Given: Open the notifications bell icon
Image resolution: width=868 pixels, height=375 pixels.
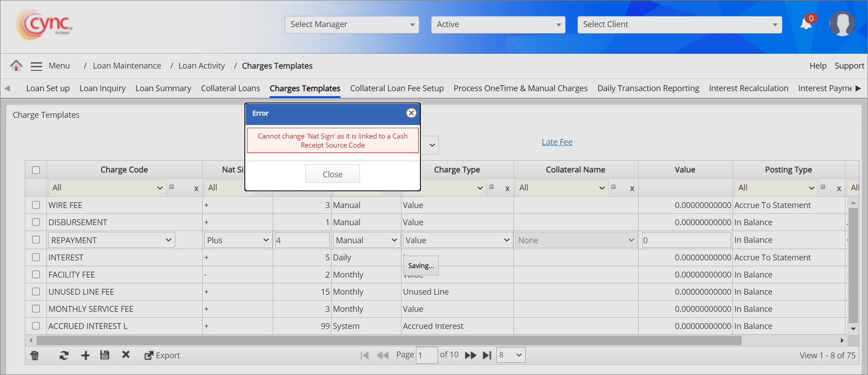Looking at the screenshot, I should click(x=806, y=24).
